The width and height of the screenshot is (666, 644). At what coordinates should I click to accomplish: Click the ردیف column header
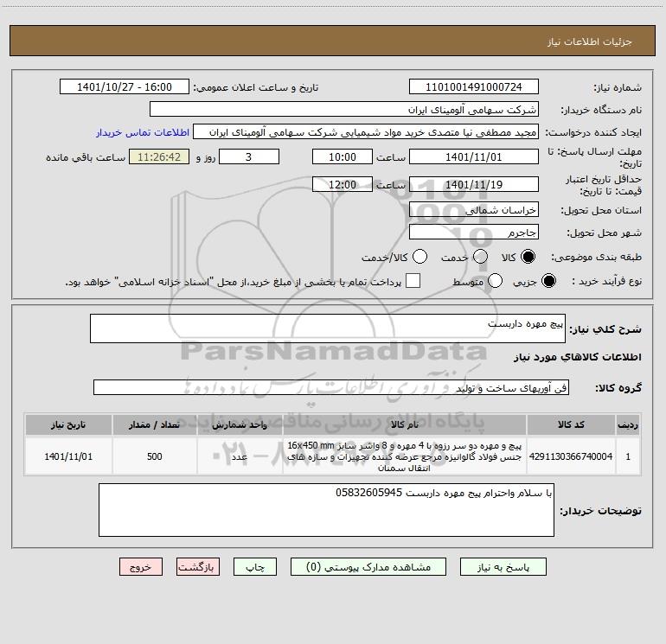click(628, 425)
